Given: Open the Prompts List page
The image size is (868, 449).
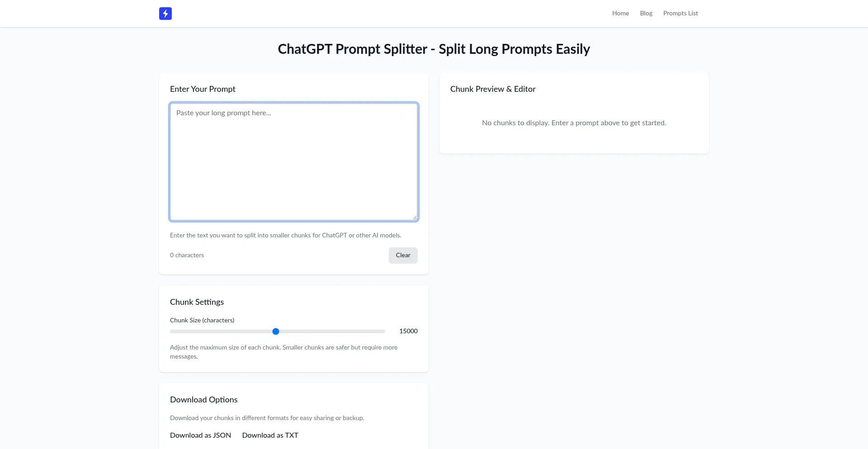Looking at the screenshot, I should [680, 14].
